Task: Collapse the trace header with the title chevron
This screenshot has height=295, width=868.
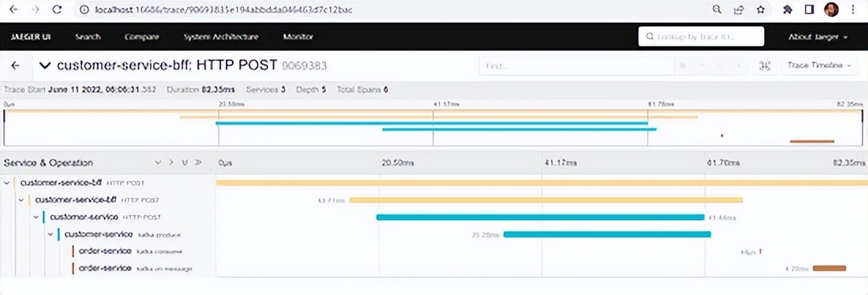Action: tap(46, 65)
